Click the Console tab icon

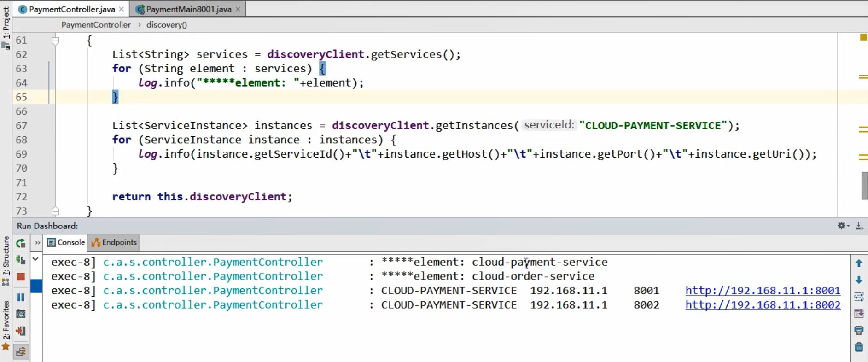tap(51, 242)
